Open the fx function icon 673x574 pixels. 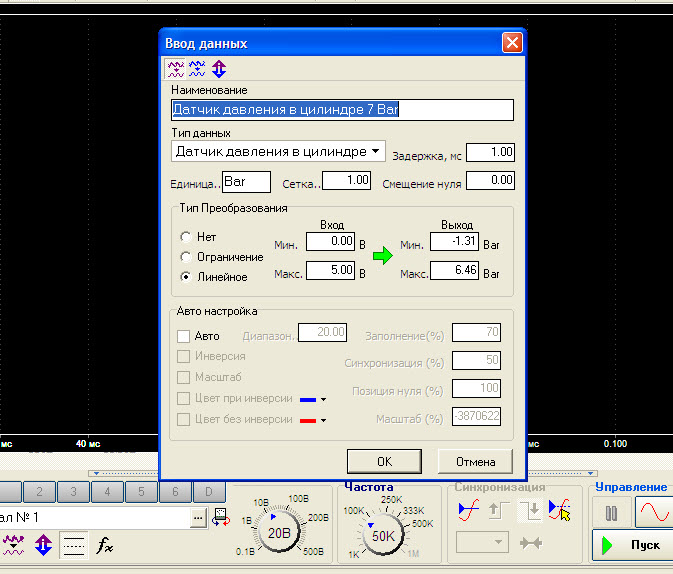[x=104, y=545]
